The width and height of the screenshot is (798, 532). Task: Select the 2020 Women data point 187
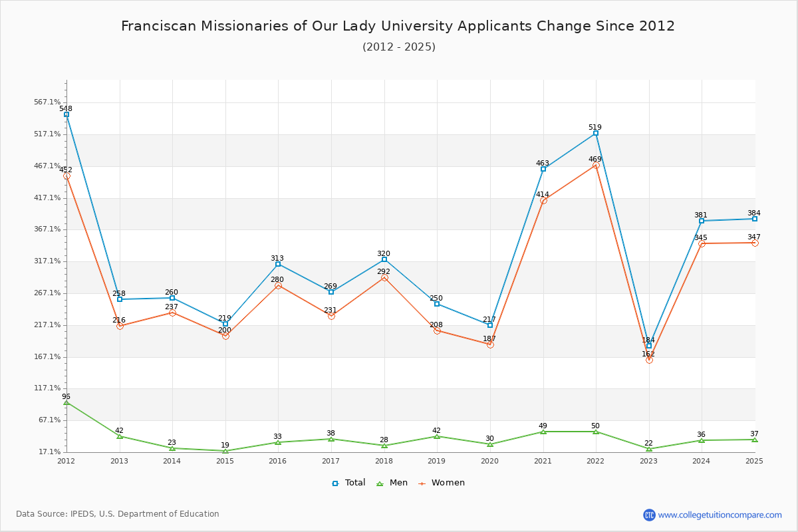[490, 344]
